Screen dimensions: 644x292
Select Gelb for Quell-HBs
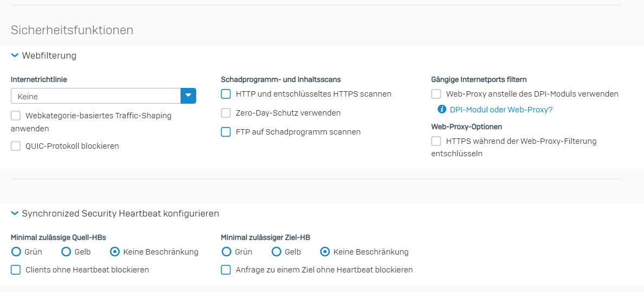[66, 252]
